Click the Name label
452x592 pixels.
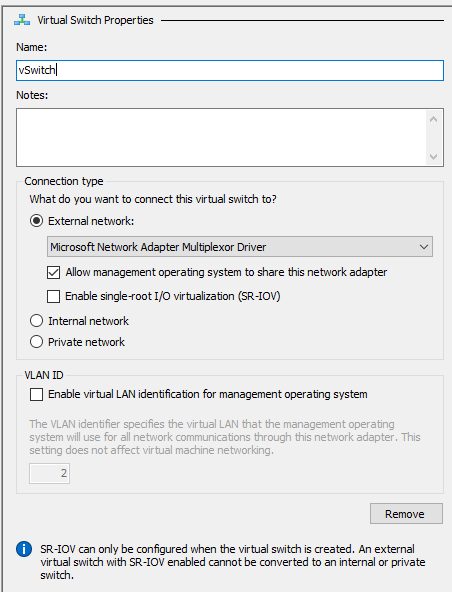click(x=31, y=47)
